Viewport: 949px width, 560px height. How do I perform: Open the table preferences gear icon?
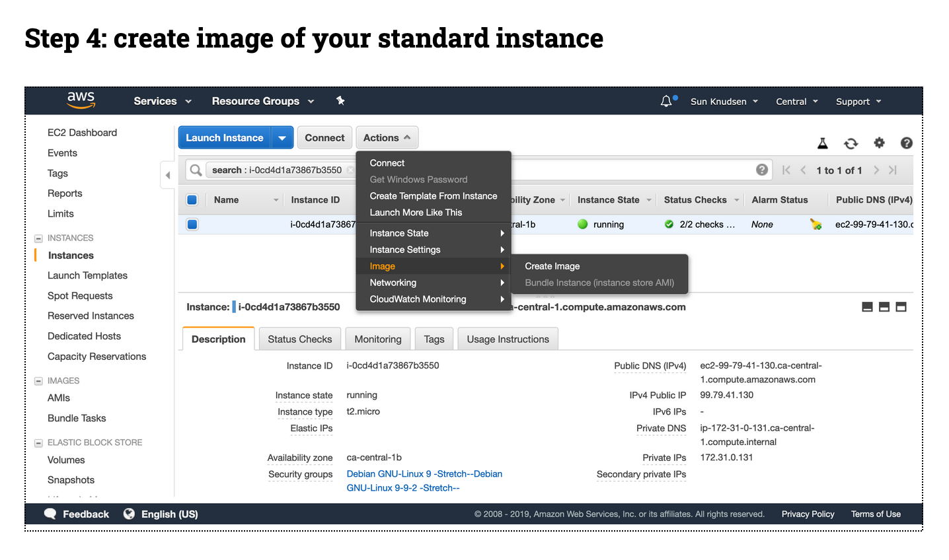(x=879, y=143)
